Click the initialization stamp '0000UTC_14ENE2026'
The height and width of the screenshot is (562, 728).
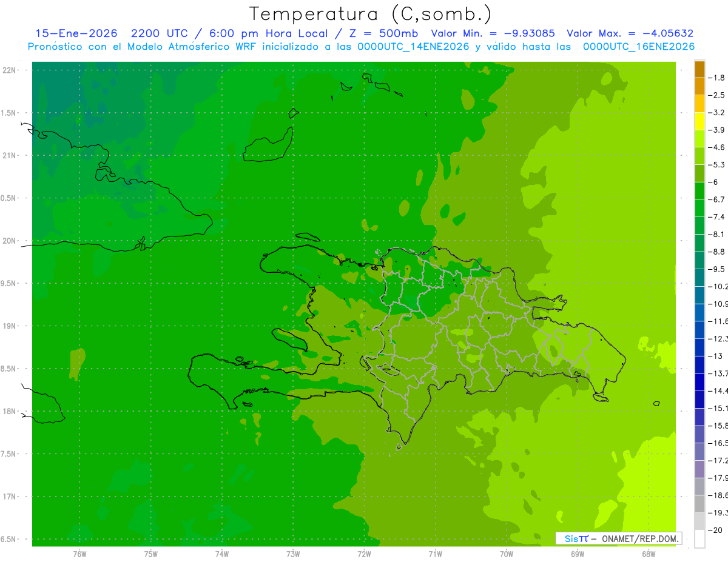413,47
